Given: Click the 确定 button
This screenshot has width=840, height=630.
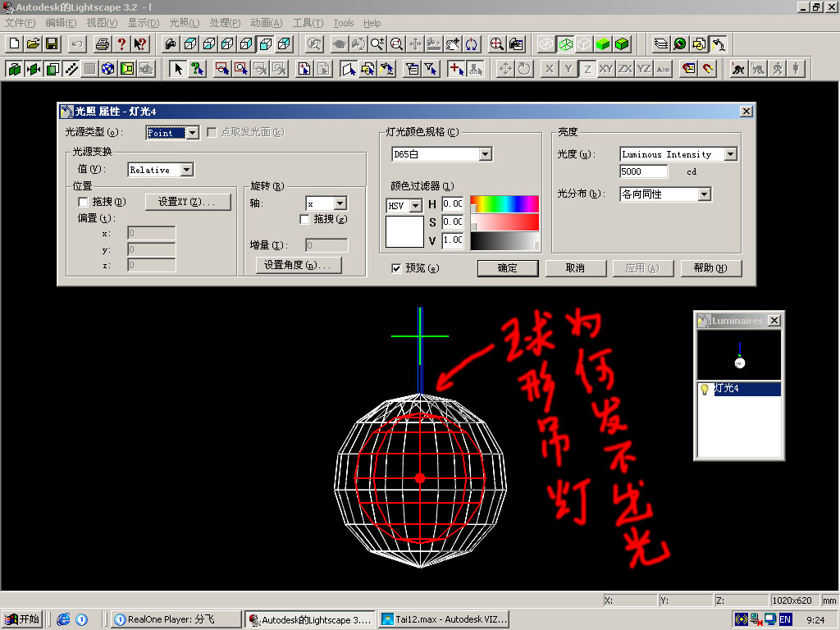Looking at the screenshot, I should click(508, 268).
